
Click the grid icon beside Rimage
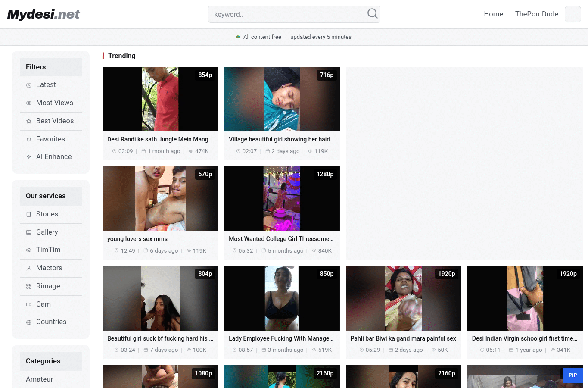pos(29,286)
